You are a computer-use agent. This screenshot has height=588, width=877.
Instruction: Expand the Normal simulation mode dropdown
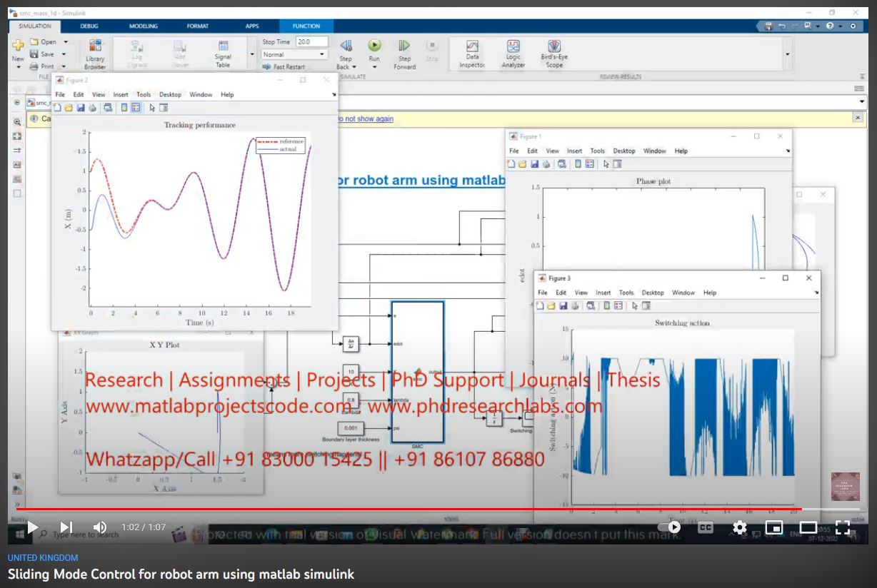(x=322, y=54)
